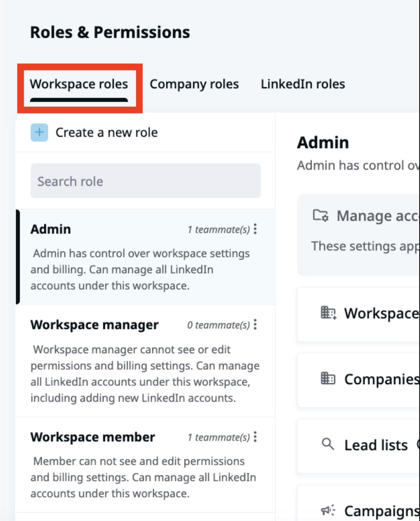Click the Lead lists magnifier icon
Screen dimensions: 420x521
point(328,444)
